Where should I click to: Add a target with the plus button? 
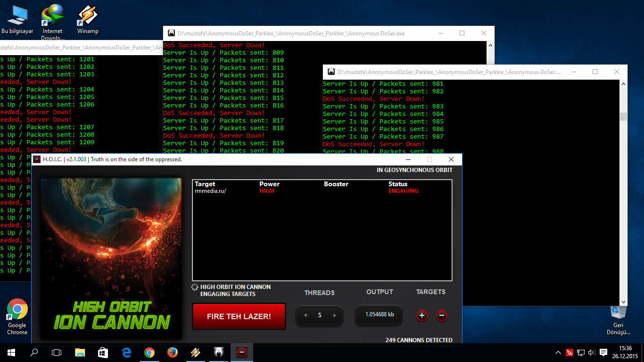422,315
